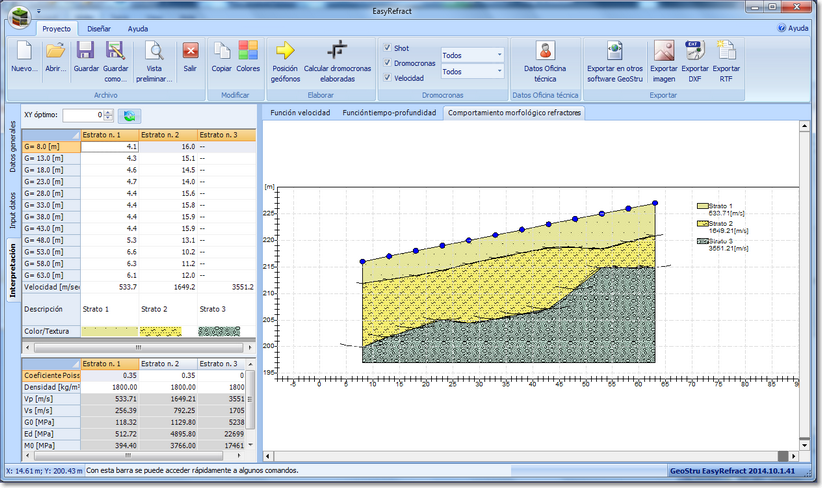The image size is (822, 488).
Task: Click the G= 63.0 [m] row header
Action: [51, 275]
